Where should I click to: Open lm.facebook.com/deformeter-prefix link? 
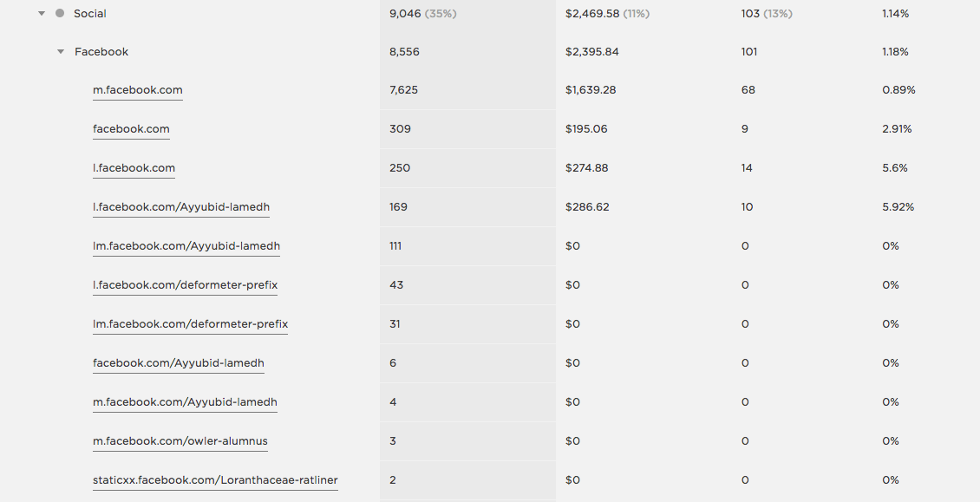(x=190, y=324)
